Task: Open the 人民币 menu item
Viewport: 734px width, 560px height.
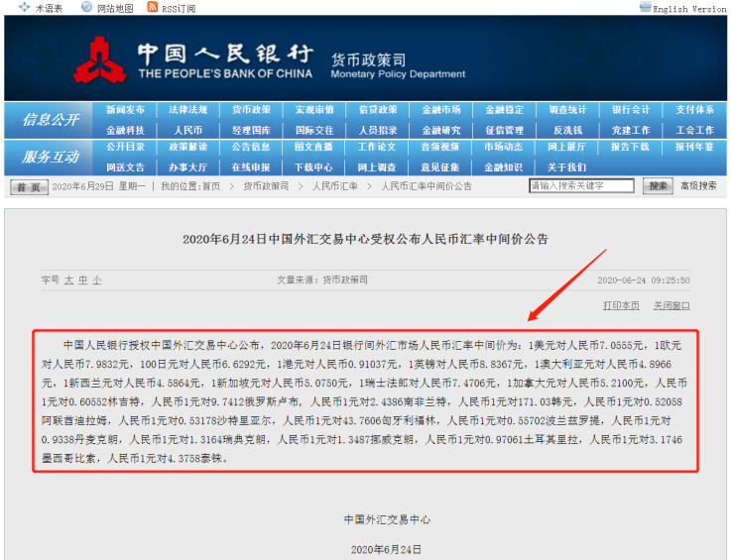Action: point(188,130)
